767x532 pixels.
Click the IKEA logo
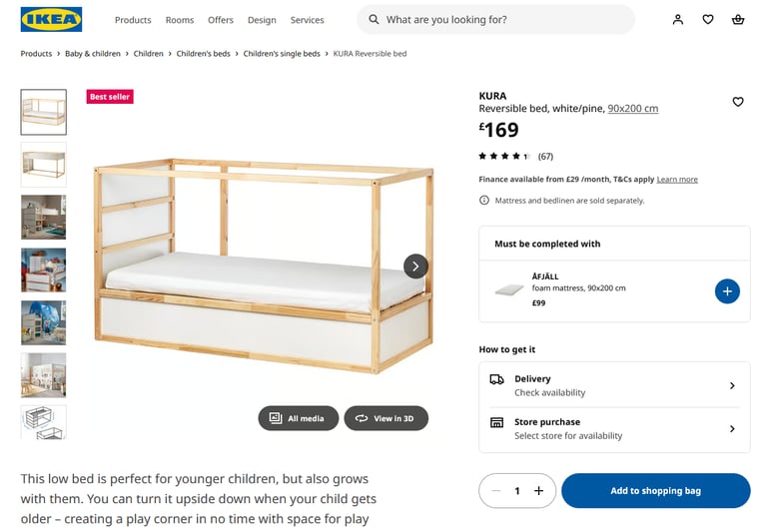pos(51,20)
